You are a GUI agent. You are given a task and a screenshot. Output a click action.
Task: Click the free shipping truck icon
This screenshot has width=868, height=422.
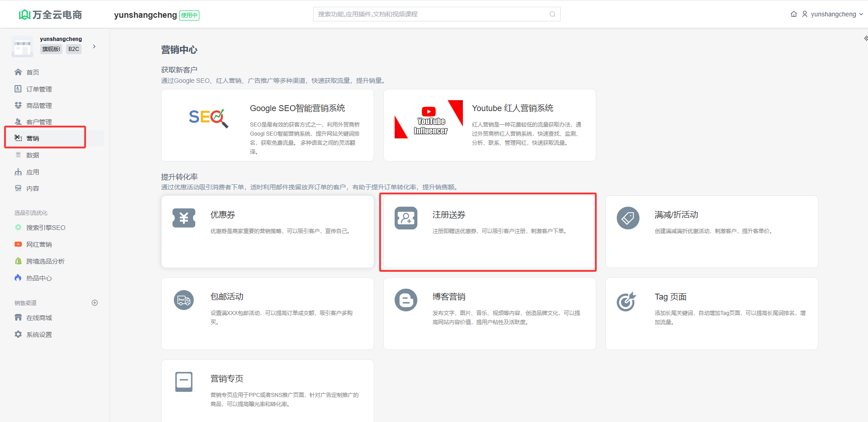[184, 300]
